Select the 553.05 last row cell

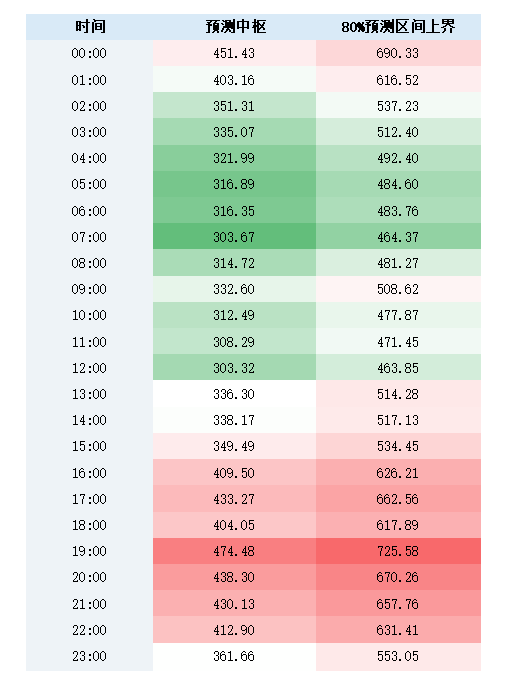(x=398, y=656)
